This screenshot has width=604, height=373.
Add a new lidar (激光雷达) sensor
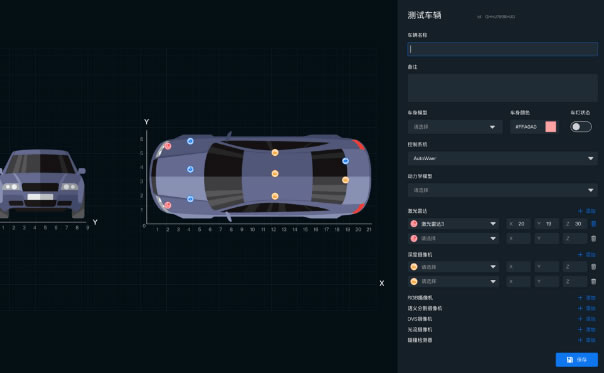click(x=587, y=211)
